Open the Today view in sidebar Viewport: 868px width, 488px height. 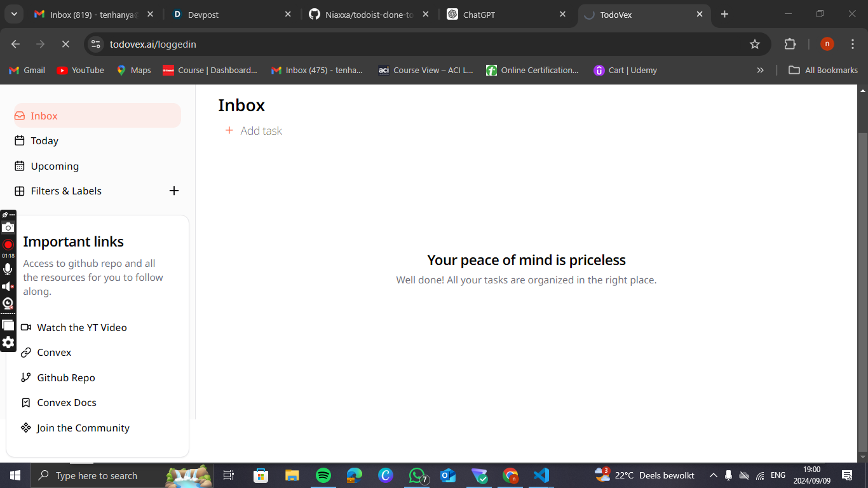tap(97, 141)
